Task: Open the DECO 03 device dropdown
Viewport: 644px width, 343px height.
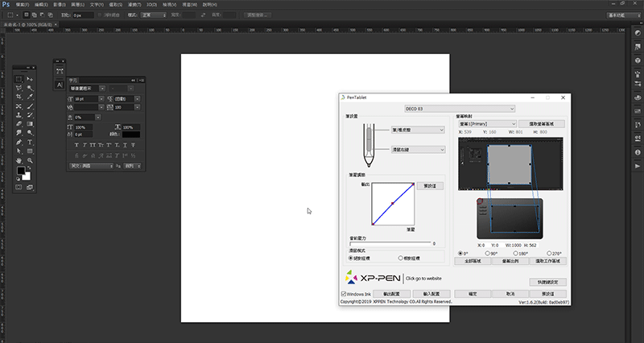Action: (x=460, y=109)
